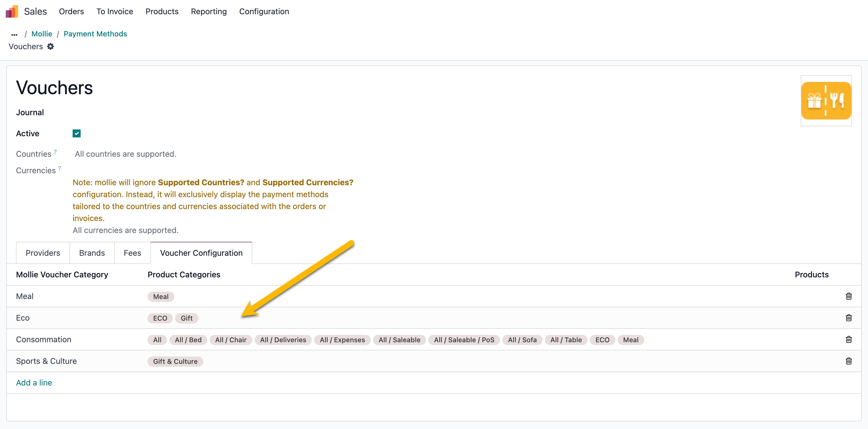
Task: Expand the breadcrumb ellipsis
Action: pyautogui.click(x=14, y=34)
